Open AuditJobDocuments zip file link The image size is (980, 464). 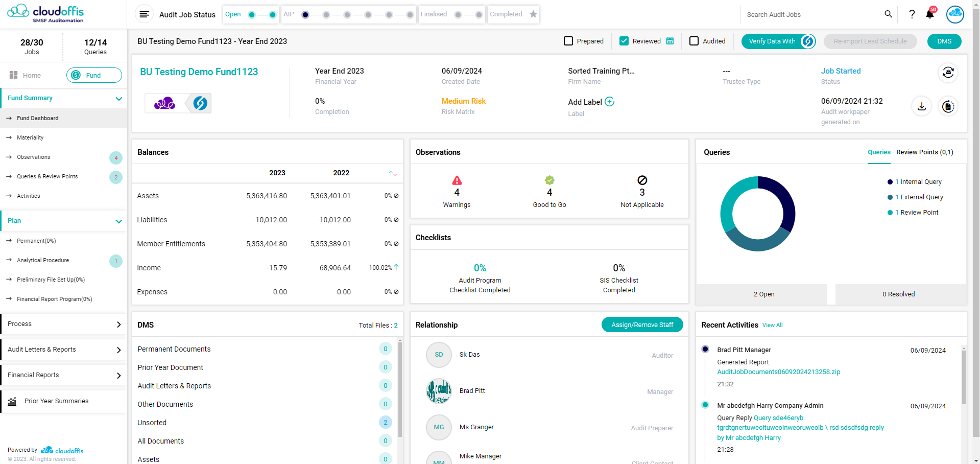point(778,372)
